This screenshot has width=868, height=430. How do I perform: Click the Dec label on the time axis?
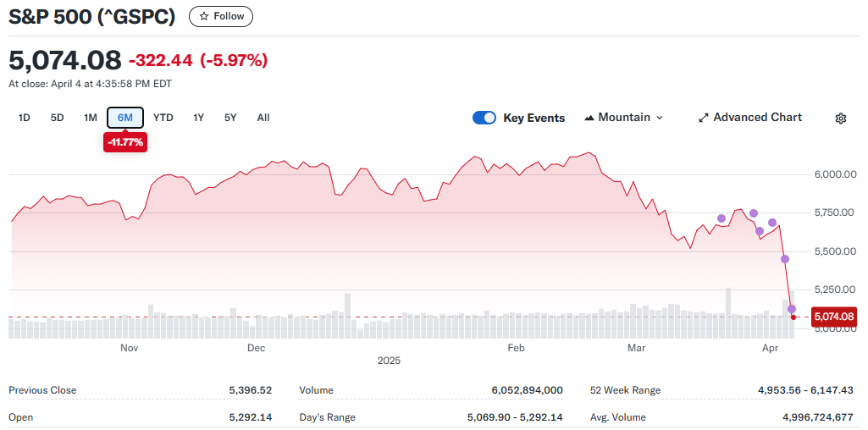(257, 348)
